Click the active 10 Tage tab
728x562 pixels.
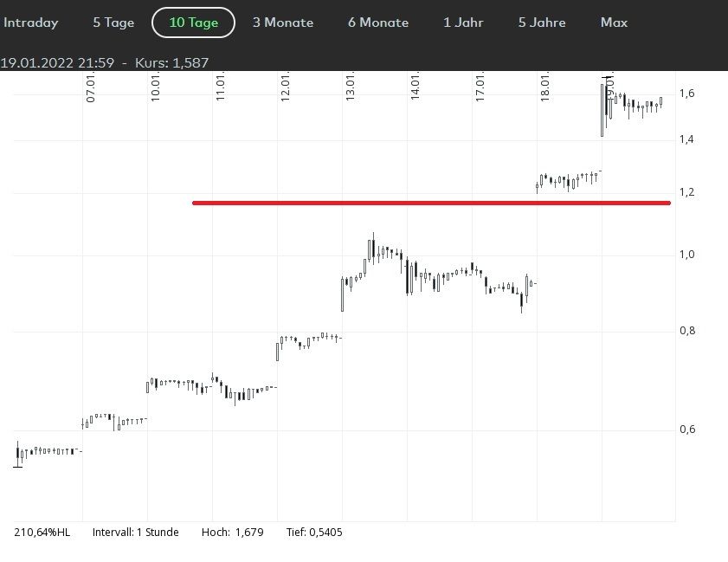click(193, 23)
